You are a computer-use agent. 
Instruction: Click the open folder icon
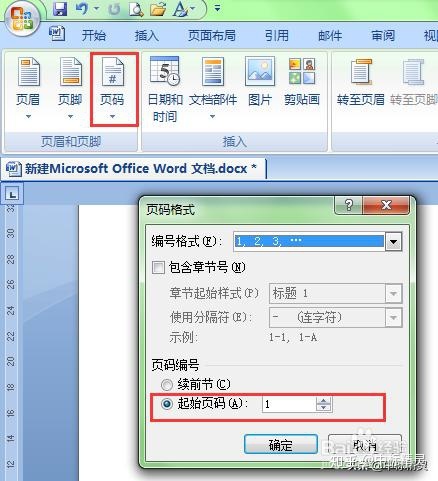(158, 9)
